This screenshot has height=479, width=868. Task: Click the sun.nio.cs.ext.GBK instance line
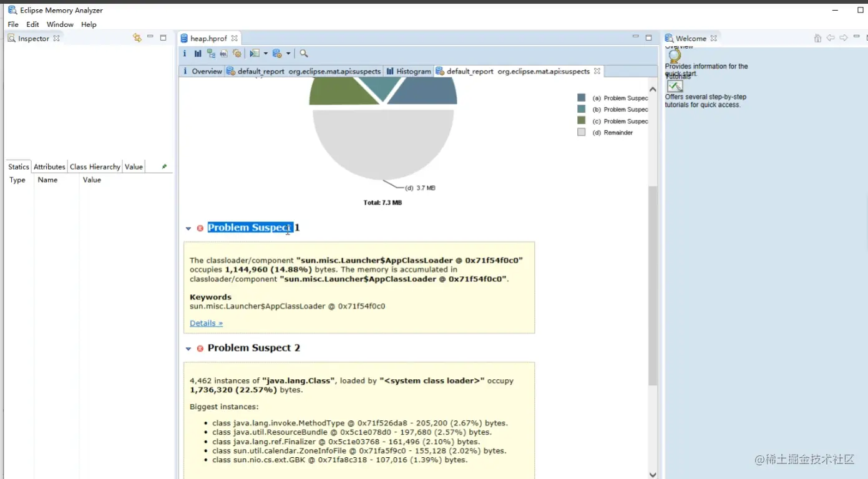(x=340, y=460)
